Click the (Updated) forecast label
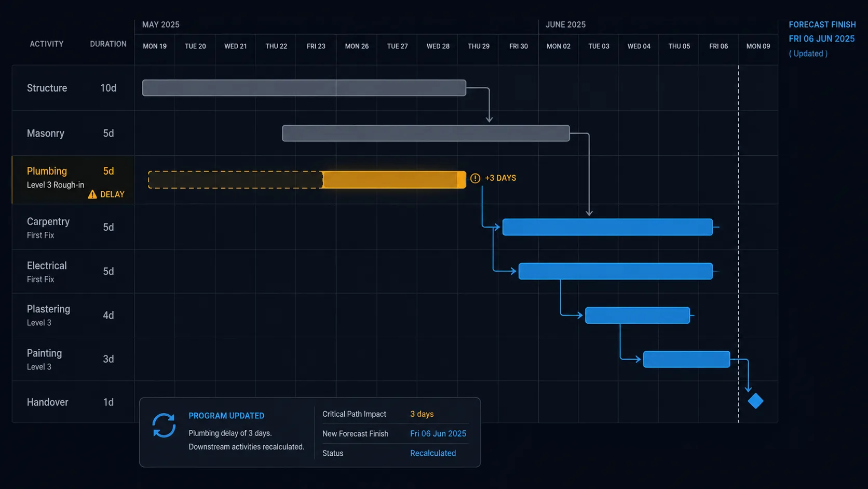 tap(808, 54)
